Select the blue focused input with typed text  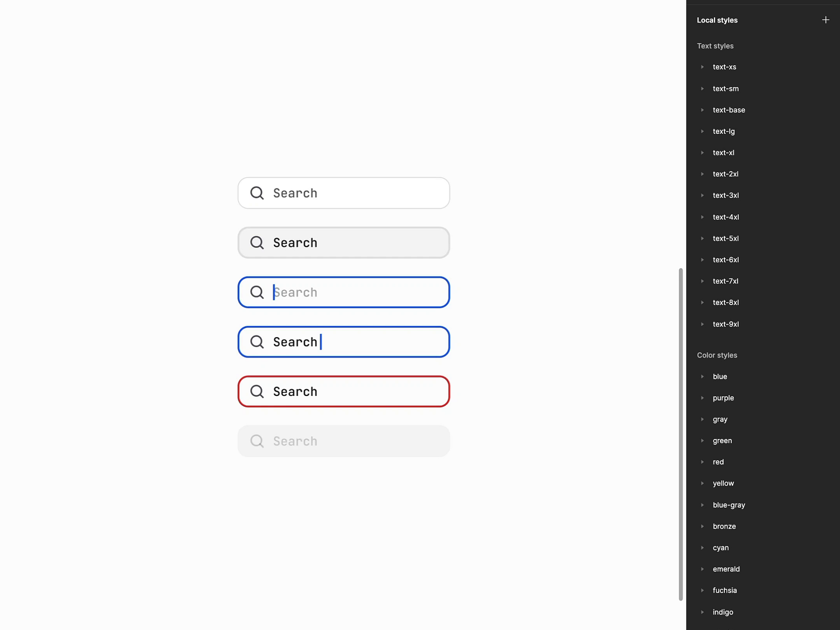tap(344, 342)
